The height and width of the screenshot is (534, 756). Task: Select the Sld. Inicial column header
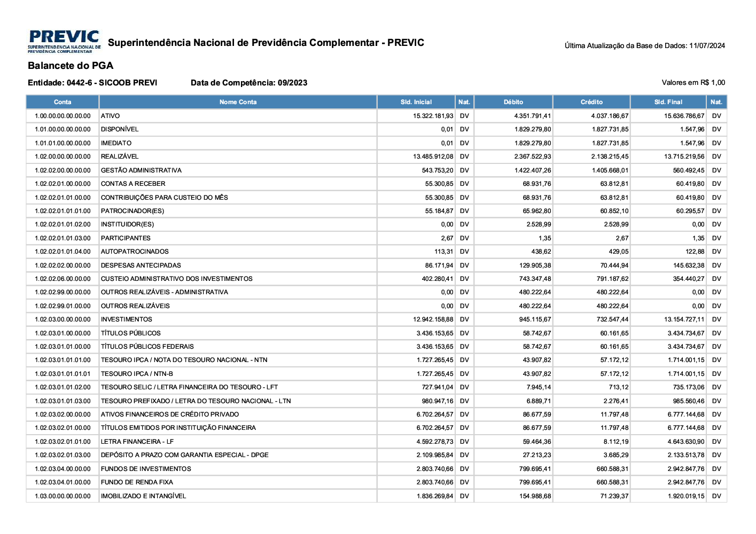tap(416, 102)
